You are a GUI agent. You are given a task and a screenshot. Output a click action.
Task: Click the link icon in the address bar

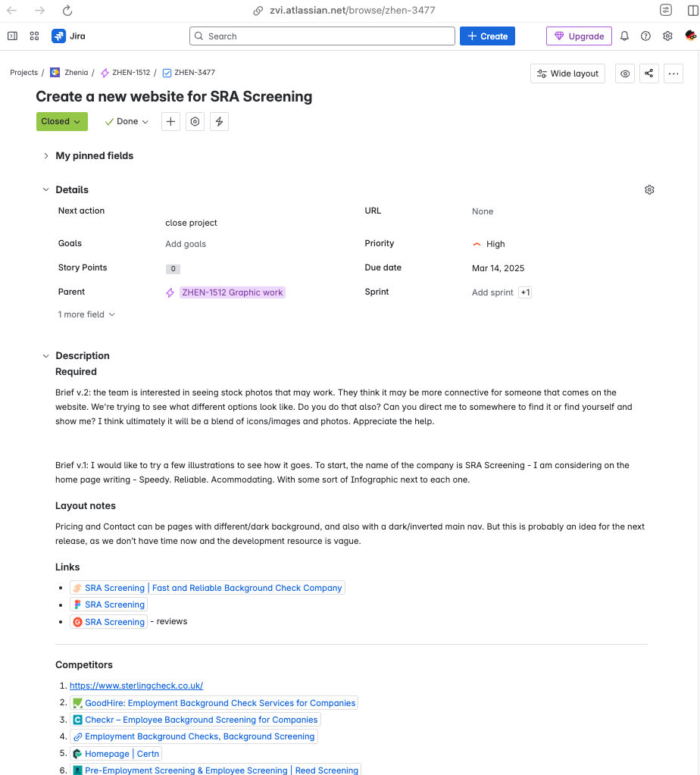[x=258, y=11]
